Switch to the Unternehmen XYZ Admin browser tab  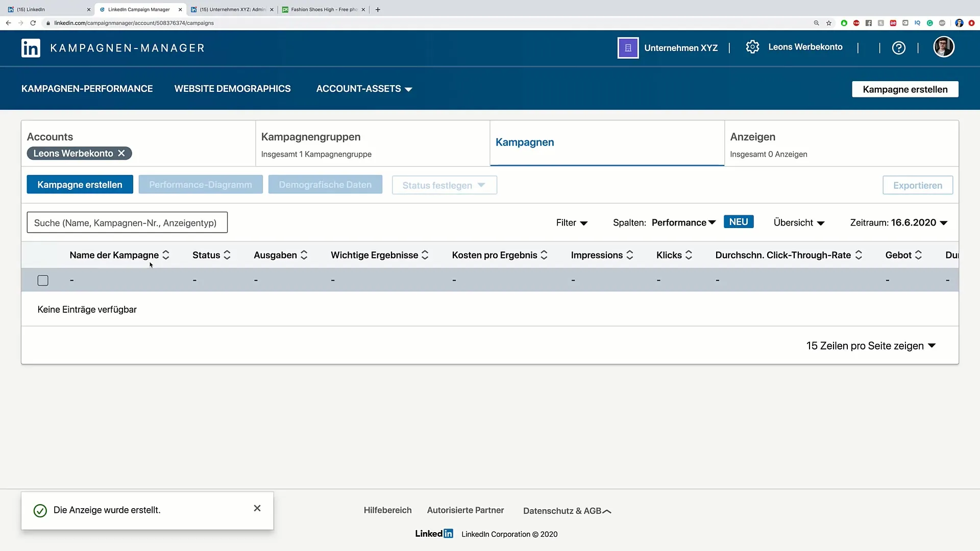233,9
